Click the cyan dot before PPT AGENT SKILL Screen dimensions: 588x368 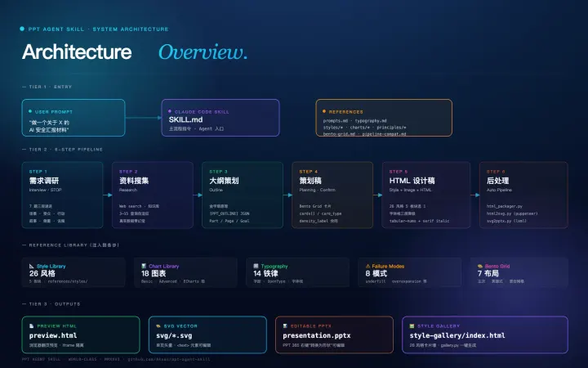(22, 29)
